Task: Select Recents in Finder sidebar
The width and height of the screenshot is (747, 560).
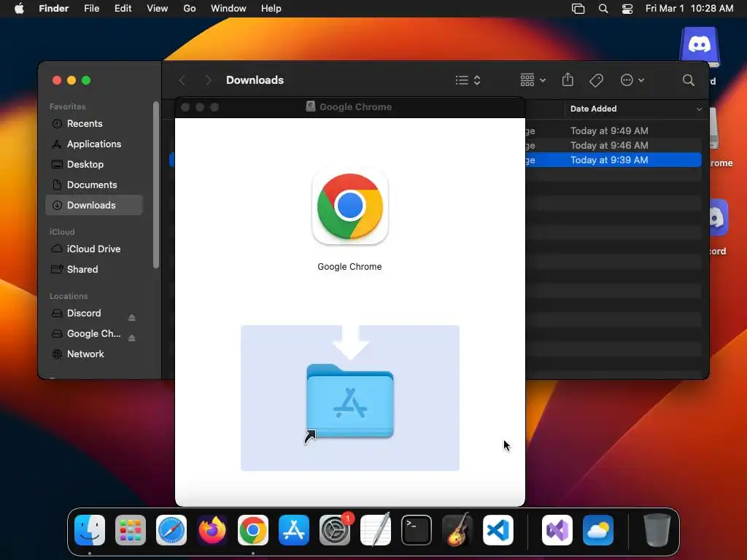Action: (94, 124)
